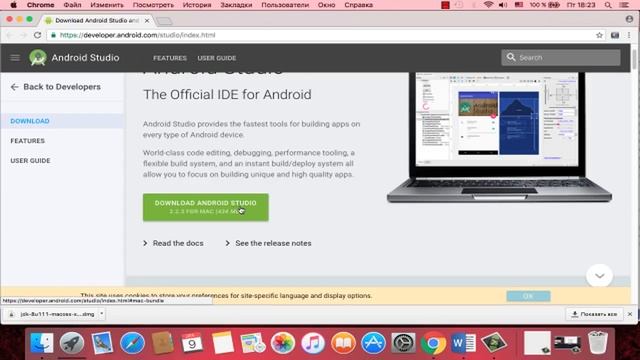Open System Preferences from the dock

tap(403, 342)
